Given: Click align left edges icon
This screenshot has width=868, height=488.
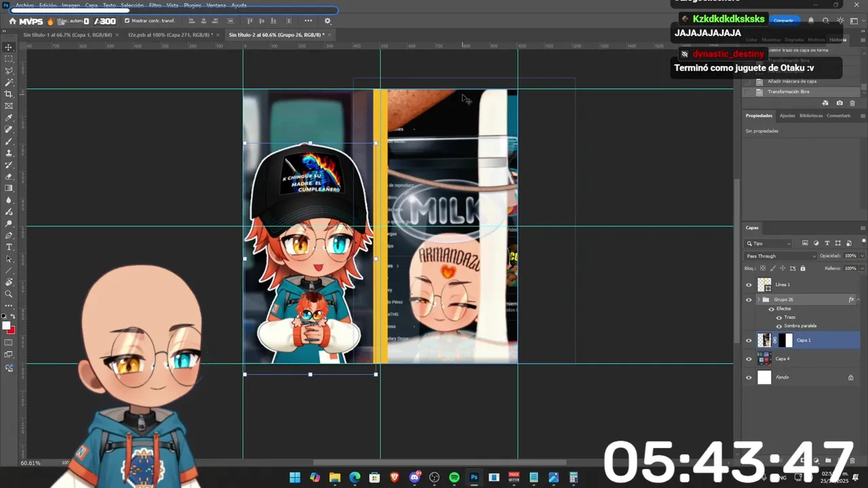Looking at the screenshot, I should tap(193, 21).
